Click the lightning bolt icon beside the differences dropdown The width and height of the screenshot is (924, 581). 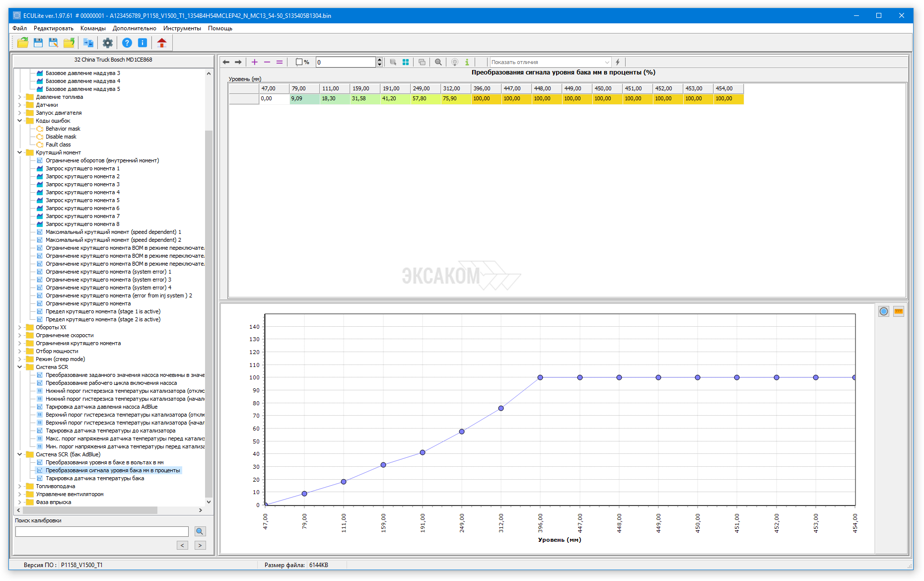(618, 62)
